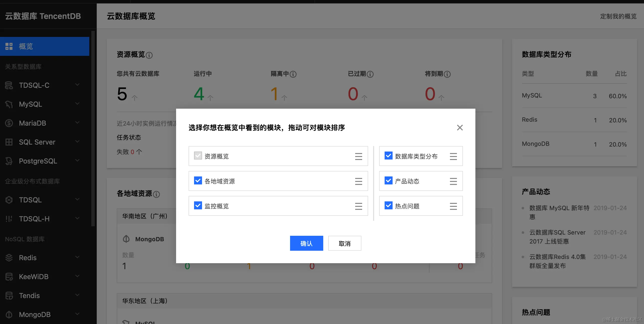644x324 pixels.
Task: Open the Redis sidebar menu entry
Action: point(44,257)
